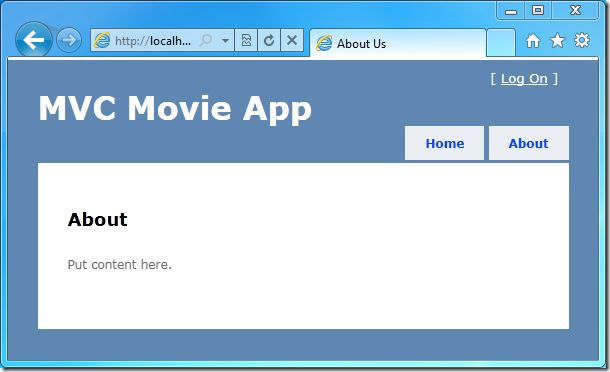Viewport: 610px width, 372px height.
Task: Click the Internet Explorer icon in address bar
Action: (x=102, y=40)
